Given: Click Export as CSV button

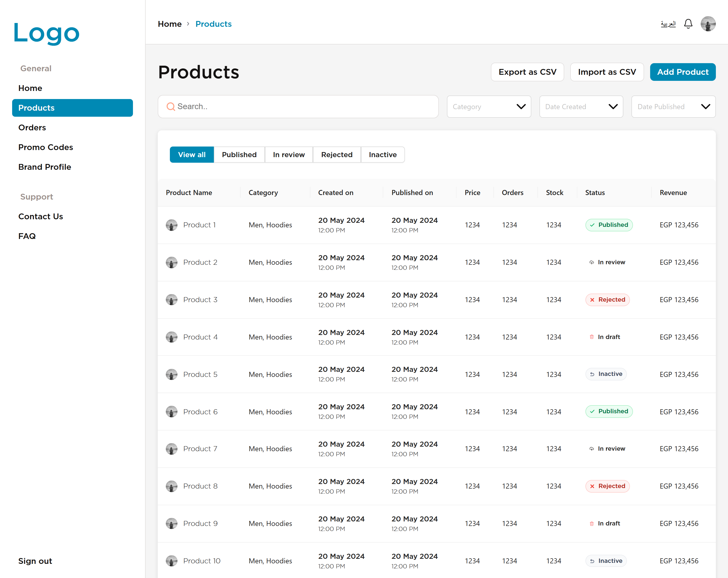Looking at the screenshot, I should click(x=527, y=72).
